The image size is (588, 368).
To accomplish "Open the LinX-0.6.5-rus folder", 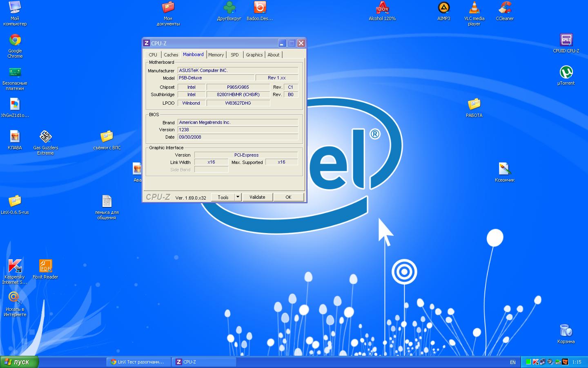I will tap(15, 205).
